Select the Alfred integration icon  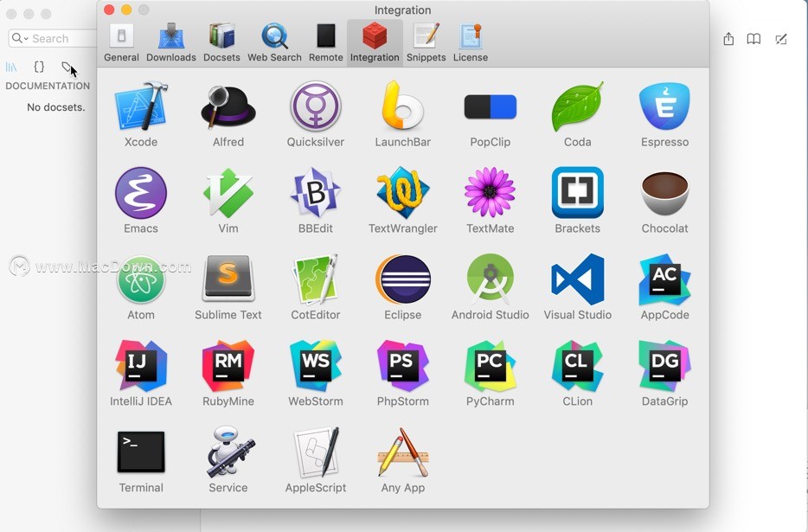(x=228, y=106)
